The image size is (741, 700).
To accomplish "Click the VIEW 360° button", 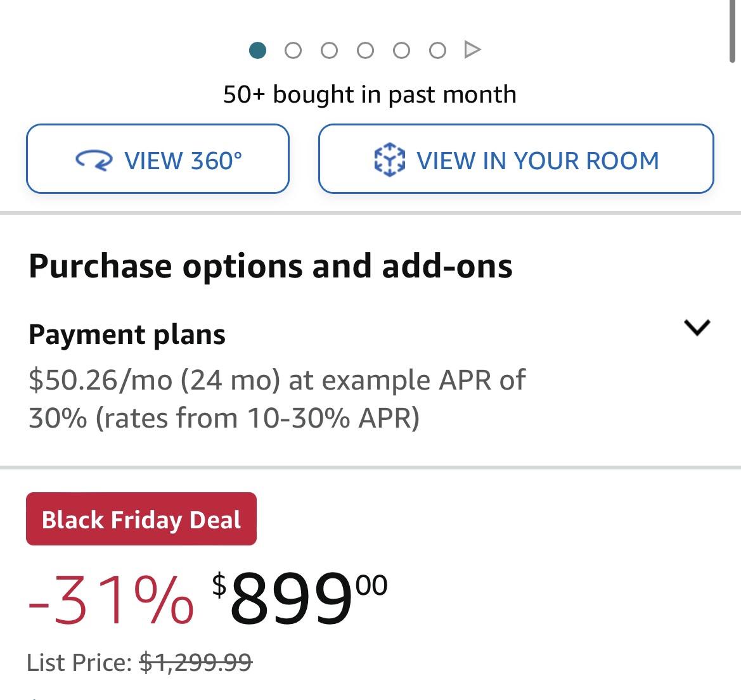I will pos(157,159).
